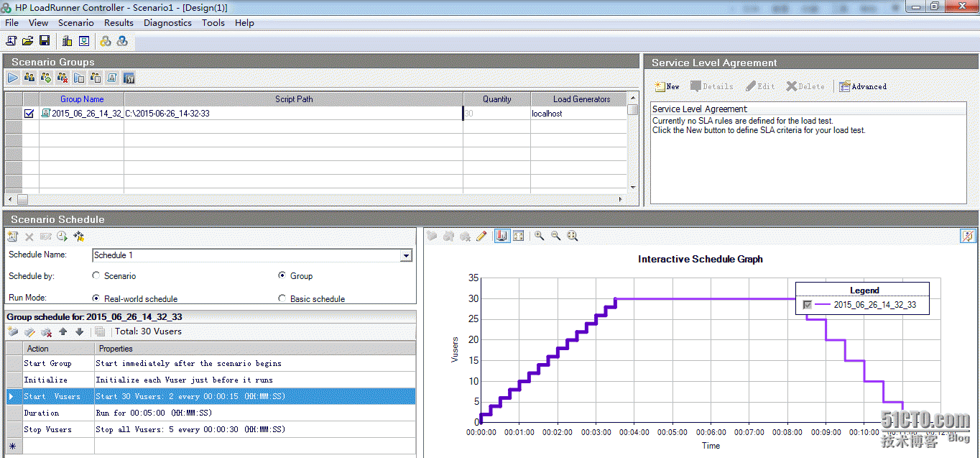980x458 pixels.
Task: Open the Schedule Name dropdown arrow
Action: point(406,255)
